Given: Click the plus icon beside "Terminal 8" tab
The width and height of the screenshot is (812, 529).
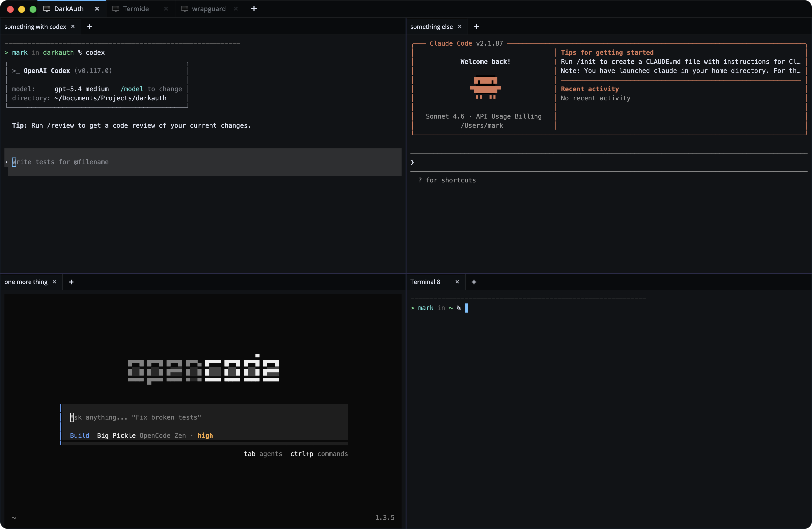Looking at the screenshot, I should [x=474, y=282].
